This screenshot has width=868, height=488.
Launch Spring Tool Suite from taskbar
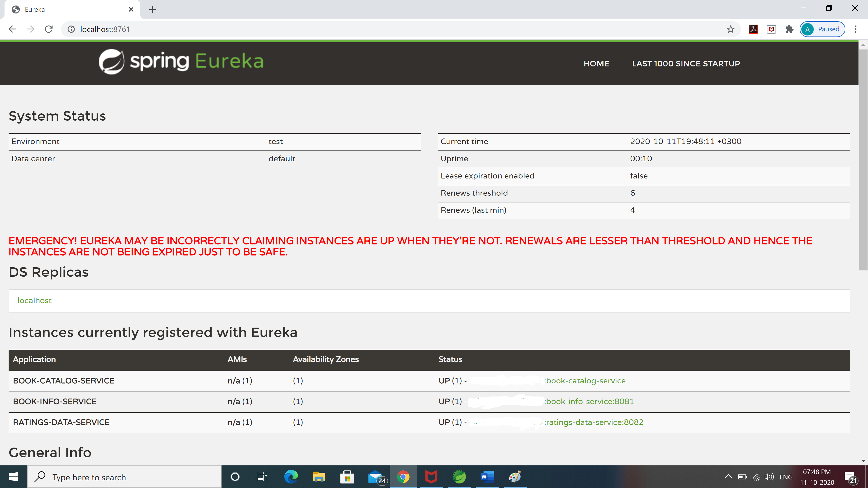tap(459, 477)
